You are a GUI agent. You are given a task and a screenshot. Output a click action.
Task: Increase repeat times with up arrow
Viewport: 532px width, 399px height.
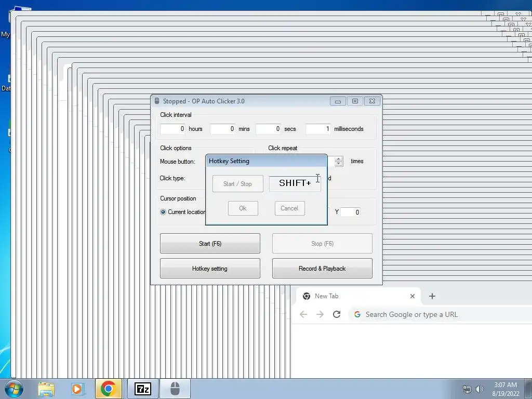339,159
